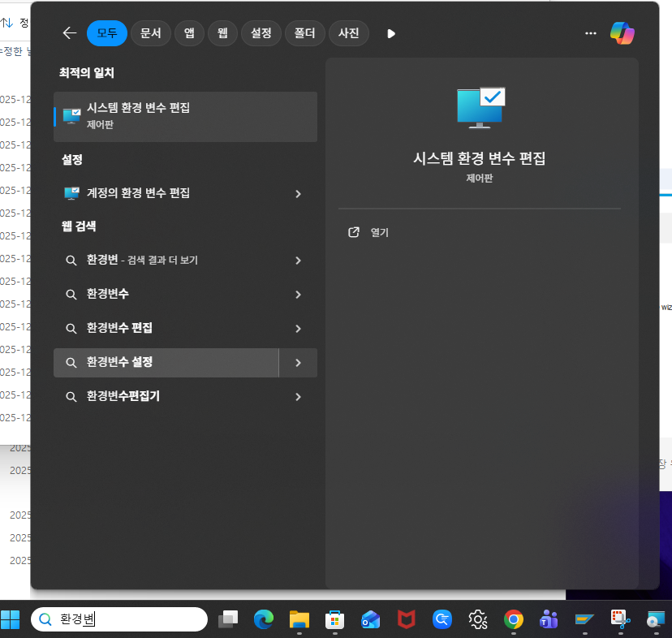This screenshot has height=638, width=672.
Task: Select the 사진 filter tab
Action: 348,33
